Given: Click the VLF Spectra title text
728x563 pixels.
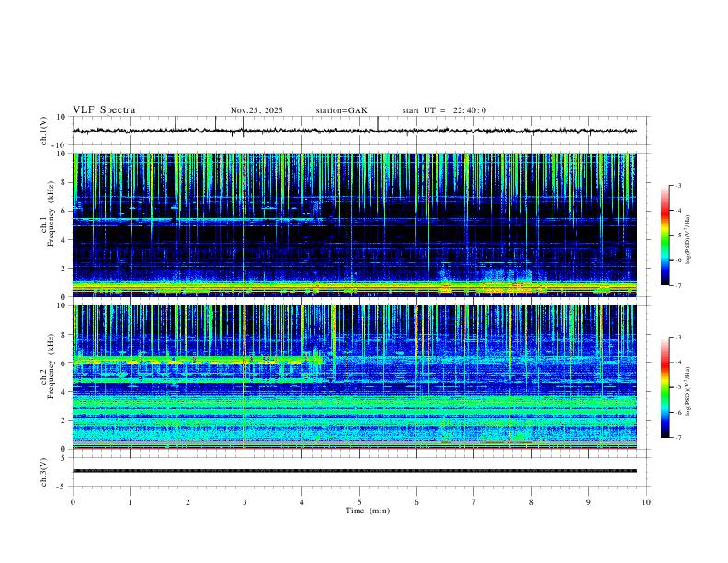Looking at the screenshot, I should coord(104,110).
